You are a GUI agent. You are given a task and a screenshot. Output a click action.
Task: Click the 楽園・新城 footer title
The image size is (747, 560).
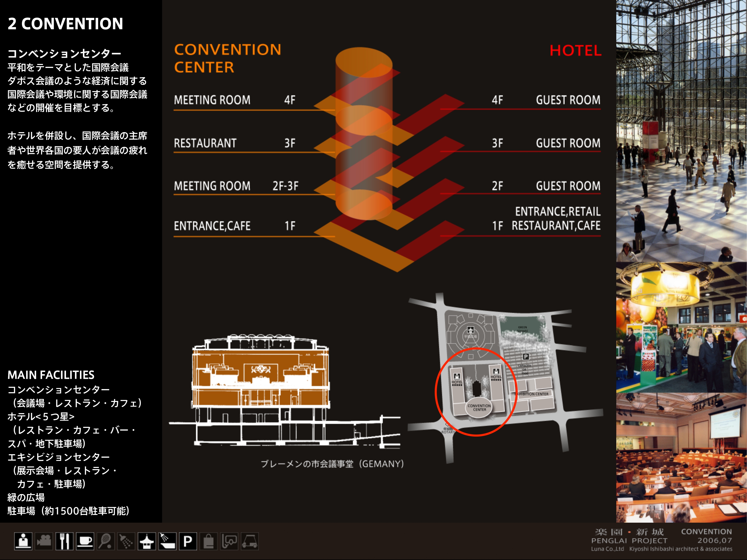[x=629, y=532]
